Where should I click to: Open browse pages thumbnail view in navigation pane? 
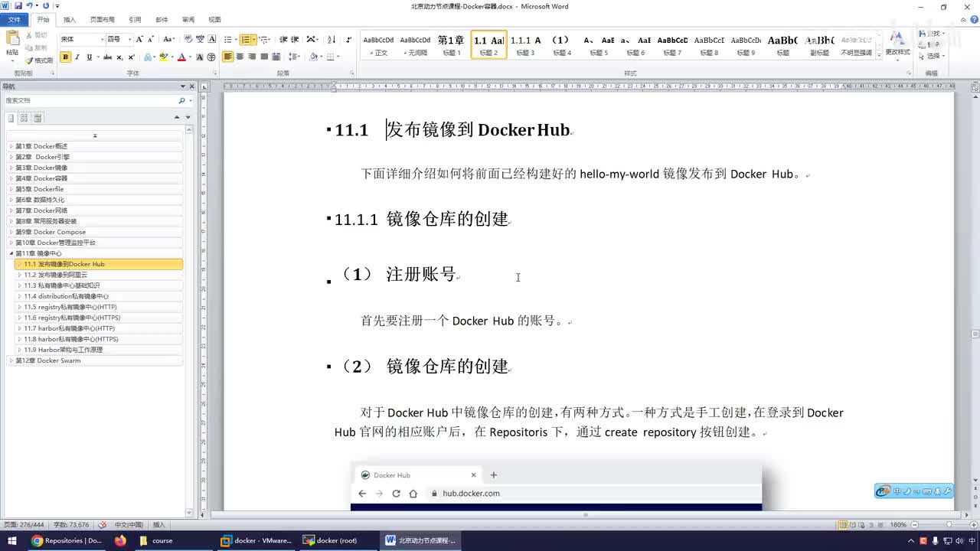point(24,118)
